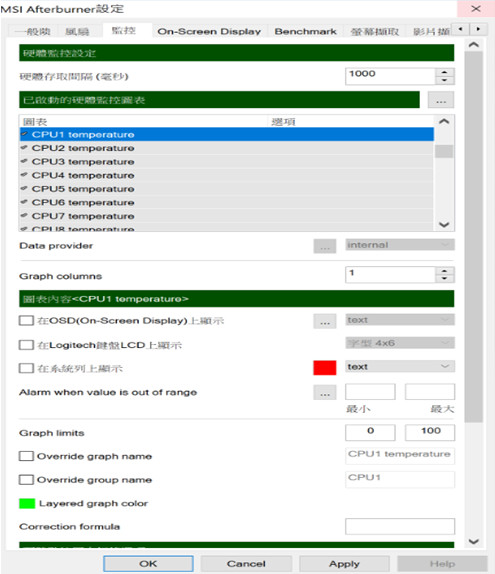This screenshot has height=574, width=495.
Task: Click main settings vertical scrollbar thumb
Action: pyautogui.click(x=473, y=237)
